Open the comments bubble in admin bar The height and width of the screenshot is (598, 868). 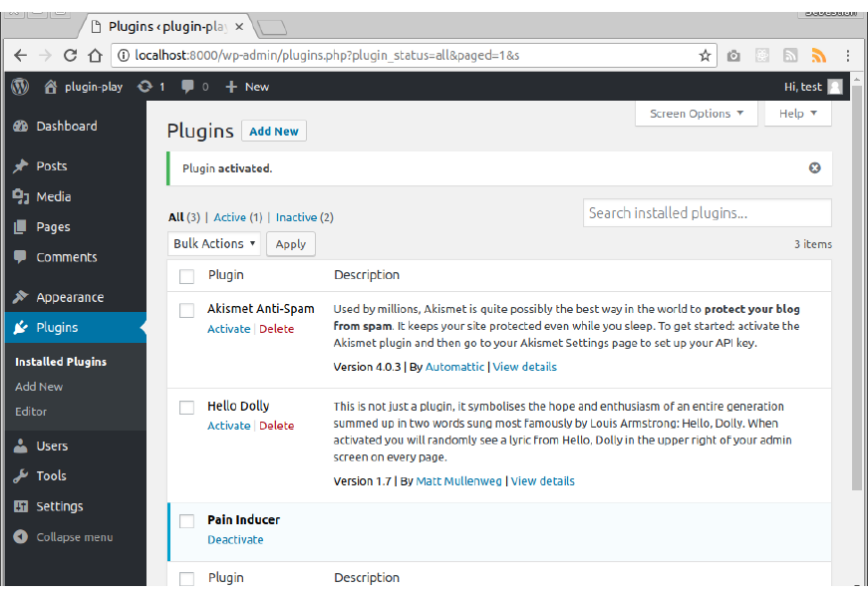click(x=187, y=87)
